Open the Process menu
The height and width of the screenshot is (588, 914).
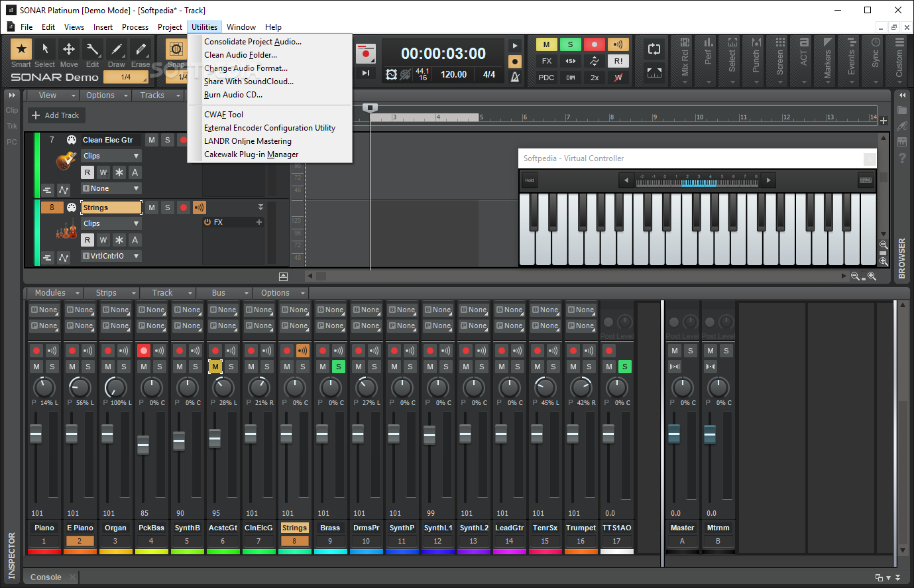[135, 27]
